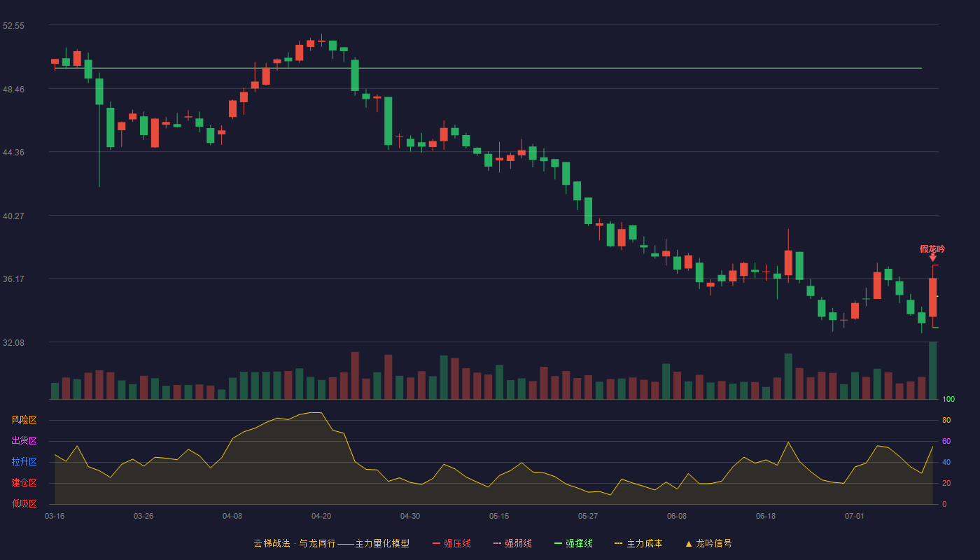The image size is (980, 560).
Task: Toggle the 强压线 legend series
Action: coord(451,544)
